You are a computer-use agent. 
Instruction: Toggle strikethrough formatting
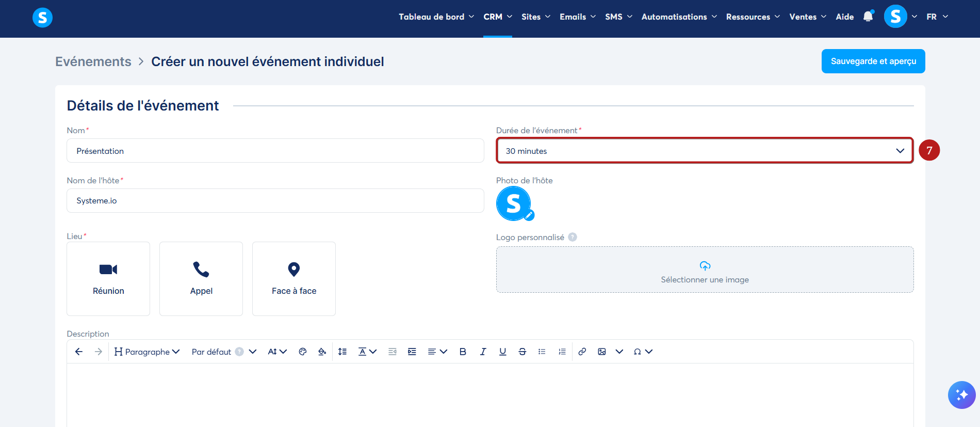[522, 352]
